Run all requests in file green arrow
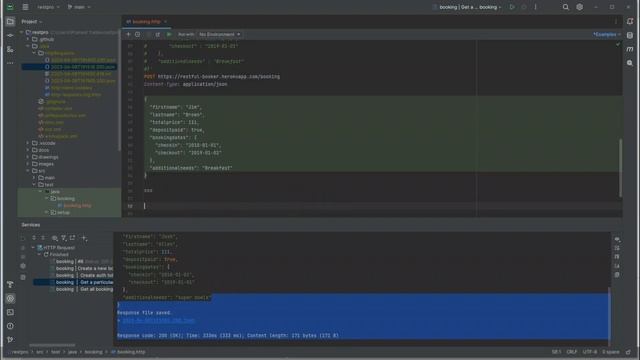The width and height of the screenshot is (640, 360). 169,34
